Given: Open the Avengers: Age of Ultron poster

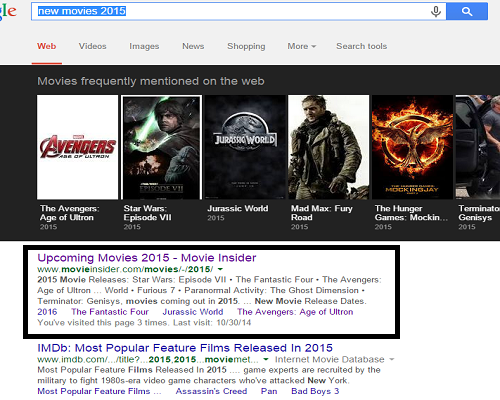Looking at the screenshot, I should 78,147.
